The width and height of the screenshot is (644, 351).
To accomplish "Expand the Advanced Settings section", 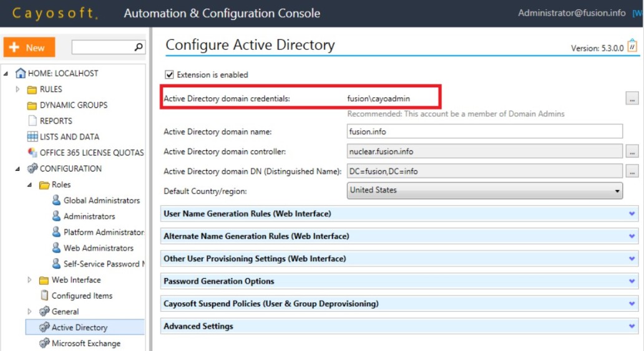I will [399, 326].
